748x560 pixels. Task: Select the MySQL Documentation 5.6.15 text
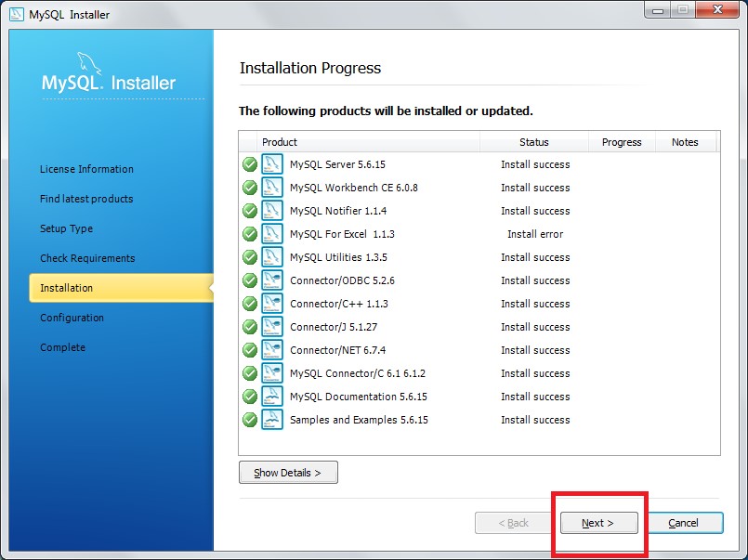click(359, 397)
